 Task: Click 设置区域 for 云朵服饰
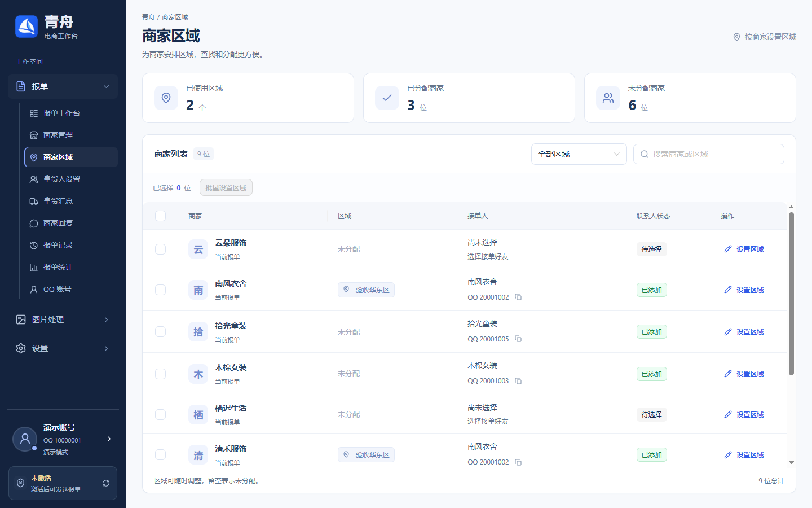click(744, 249)
